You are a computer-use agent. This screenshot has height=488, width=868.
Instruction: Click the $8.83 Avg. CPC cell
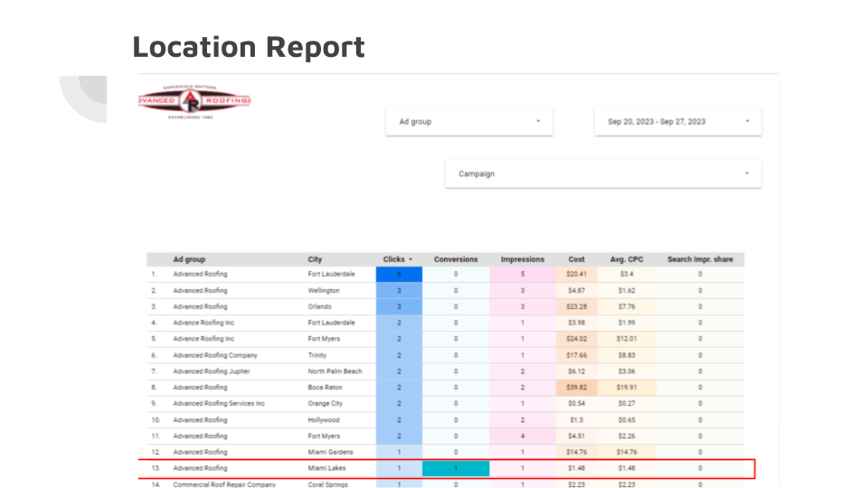coord(627,355)
